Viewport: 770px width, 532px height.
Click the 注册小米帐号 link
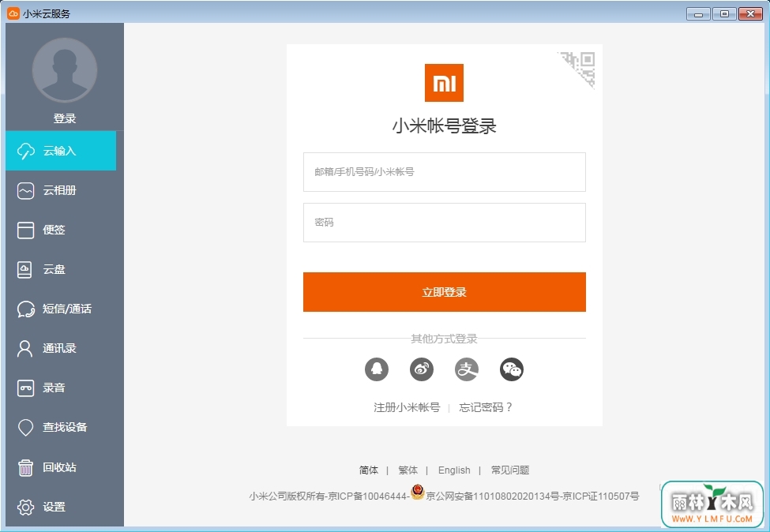[x=407, y=407]
